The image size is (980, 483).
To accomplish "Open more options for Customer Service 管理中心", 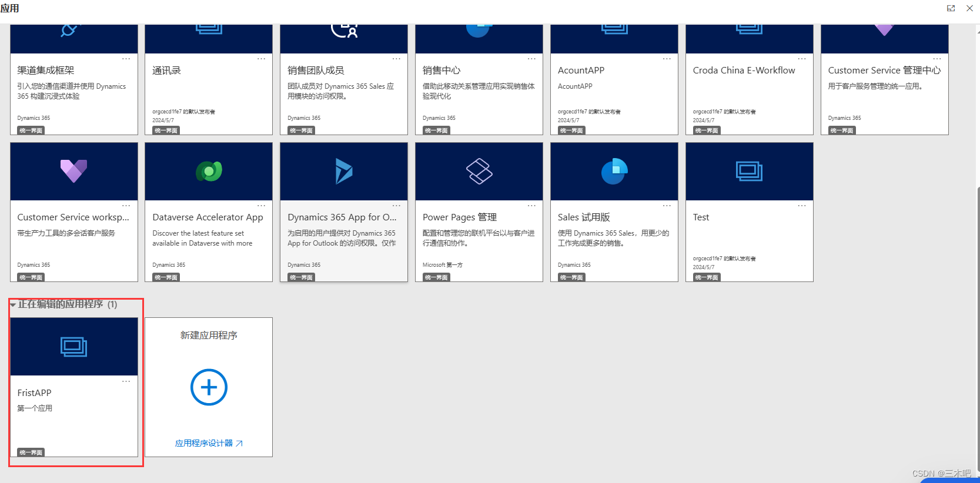I will (x=937, y=59).
